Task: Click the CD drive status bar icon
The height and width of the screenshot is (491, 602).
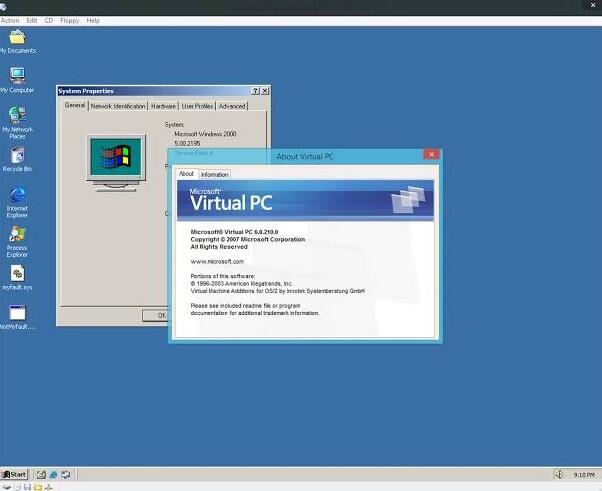Action: pos(17,487)
